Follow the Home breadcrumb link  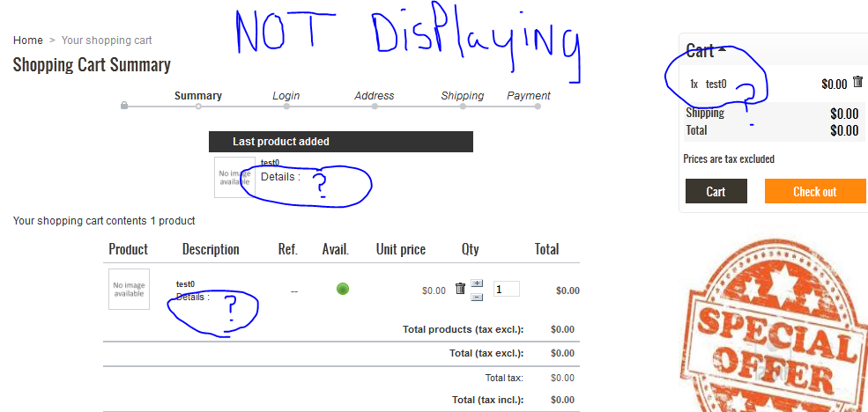tap(28, 40)
